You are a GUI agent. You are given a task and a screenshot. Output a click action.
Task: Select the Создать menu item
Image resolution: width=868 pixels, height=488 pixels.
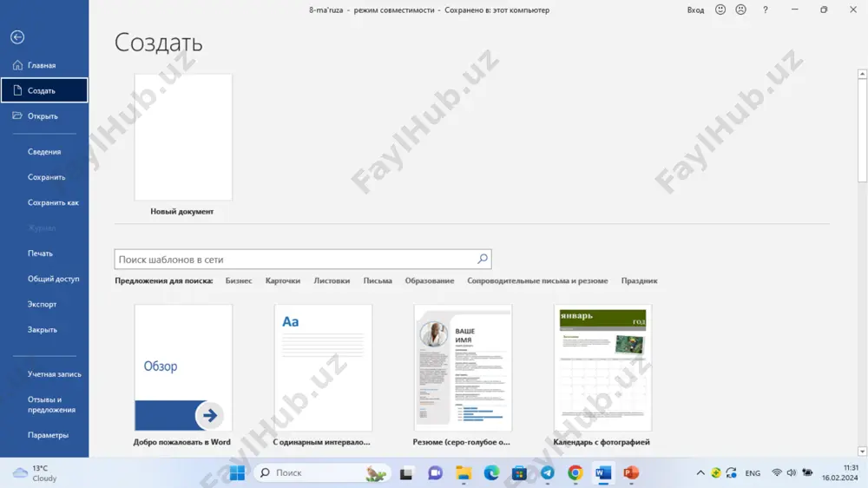44,90
